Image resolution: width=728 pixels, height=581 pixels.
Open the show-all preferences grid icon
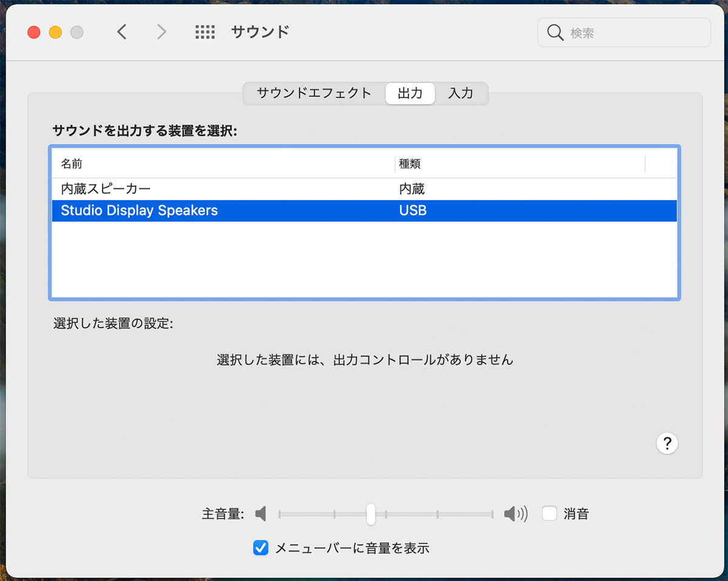pyautogui.click(x=205, y=32)
